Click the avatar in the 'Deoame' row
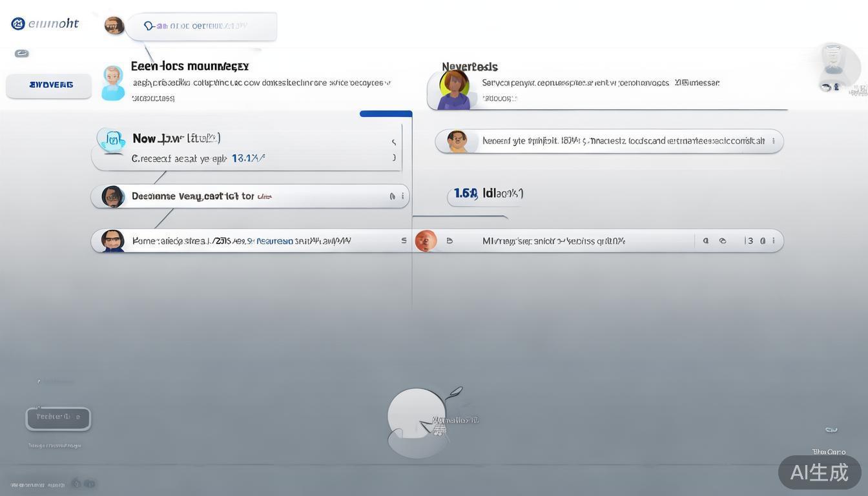 tap(113, 196)
